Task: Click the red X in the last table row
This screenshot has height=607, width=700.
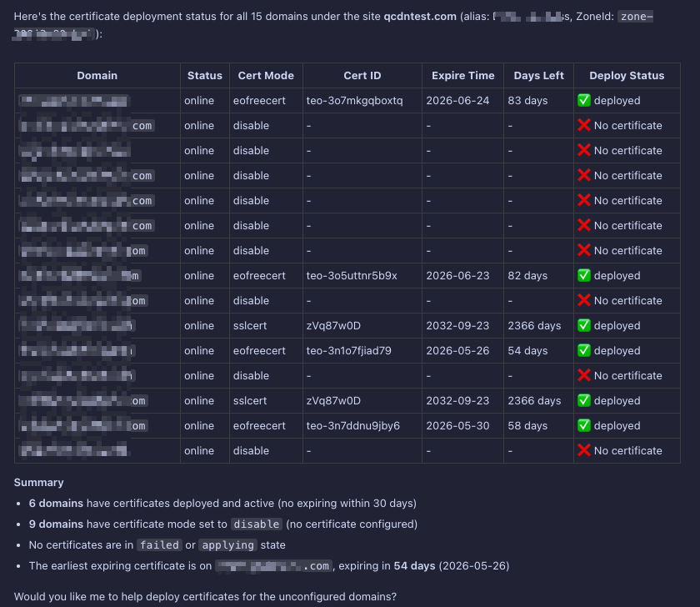Action: [x=584, y=451]
